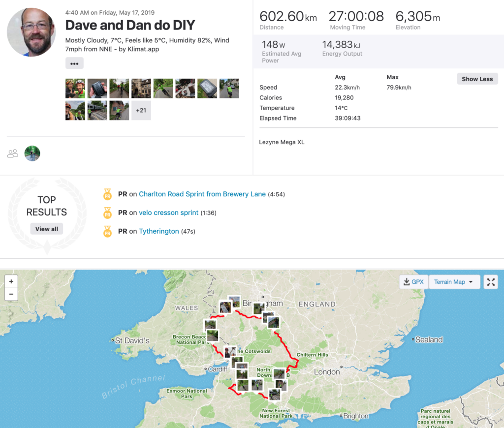This screenshot has width=504, height=428.
Task: Click the PR medal beside Charlton Road Sprint
Action: [x=107, y=194]
